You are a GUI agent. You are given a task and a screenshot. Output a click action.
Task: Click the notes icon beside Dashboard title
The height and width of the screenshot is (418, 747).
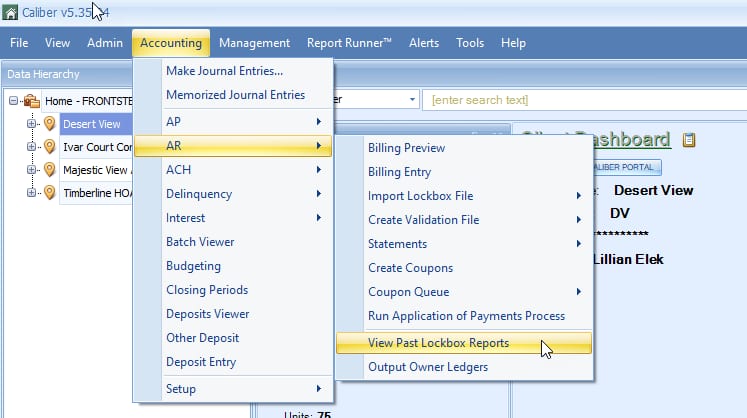(688, 140)
